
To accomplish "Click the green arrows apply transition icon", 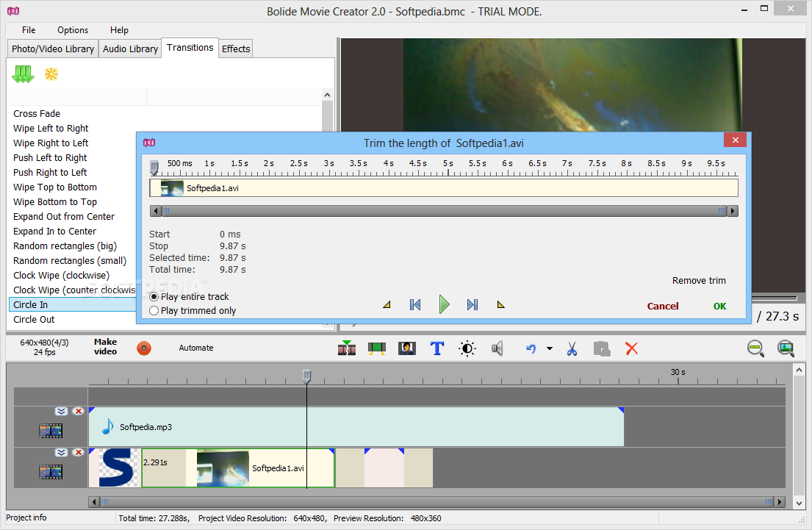I will (23, 74).
